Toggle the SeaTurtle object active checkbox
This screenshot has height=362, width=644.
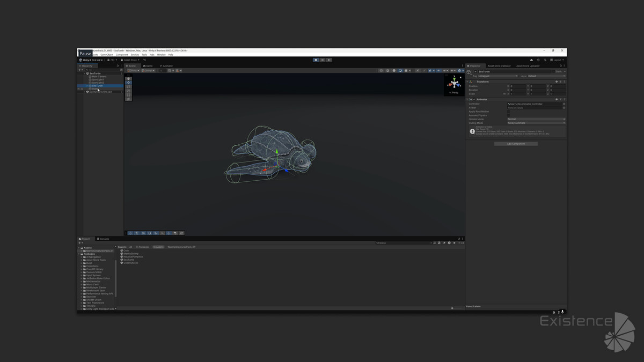475,71
